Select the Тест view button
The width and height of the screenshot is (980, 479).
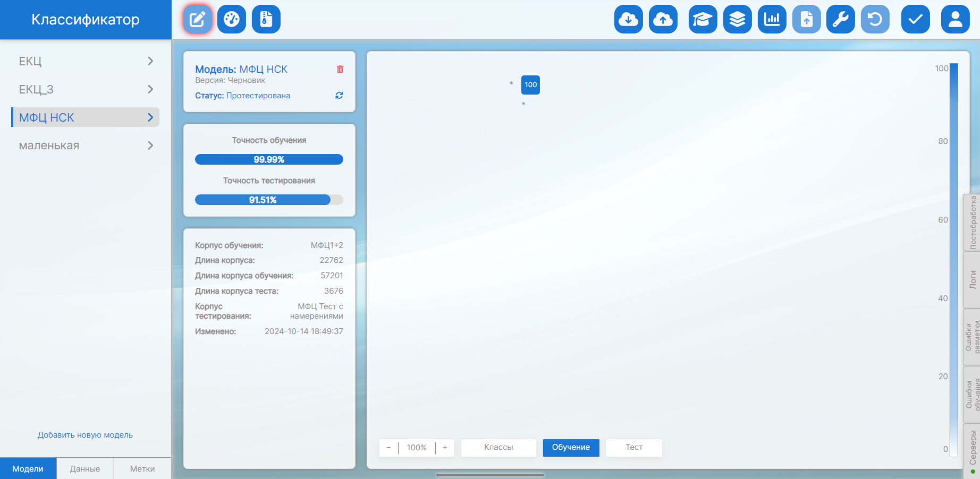[633, 447]
